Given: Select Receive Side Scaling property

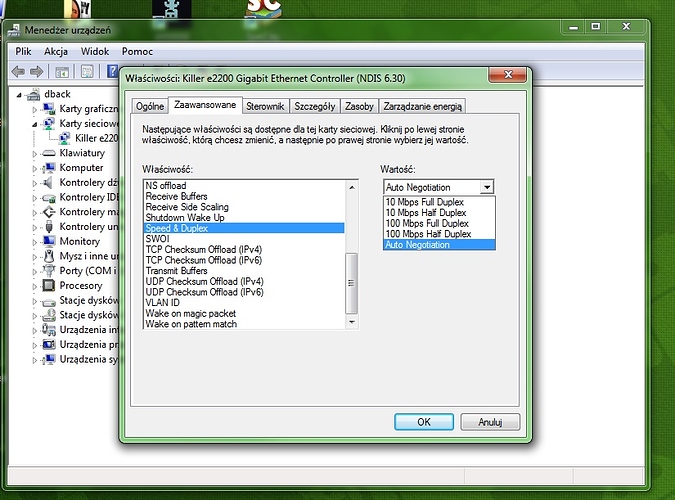Looking at the screenshot, I should tap(244, 207).
